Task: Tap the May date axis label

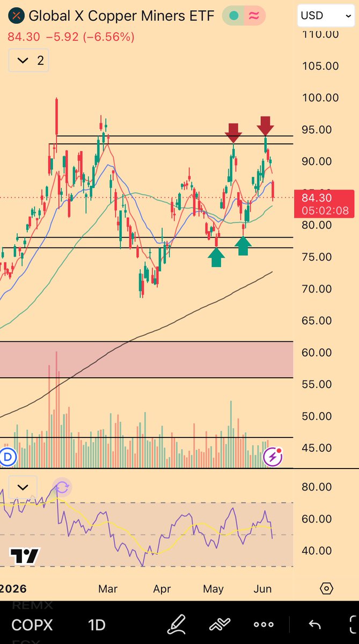Action: pyautogui.click(x=213, y=589)
